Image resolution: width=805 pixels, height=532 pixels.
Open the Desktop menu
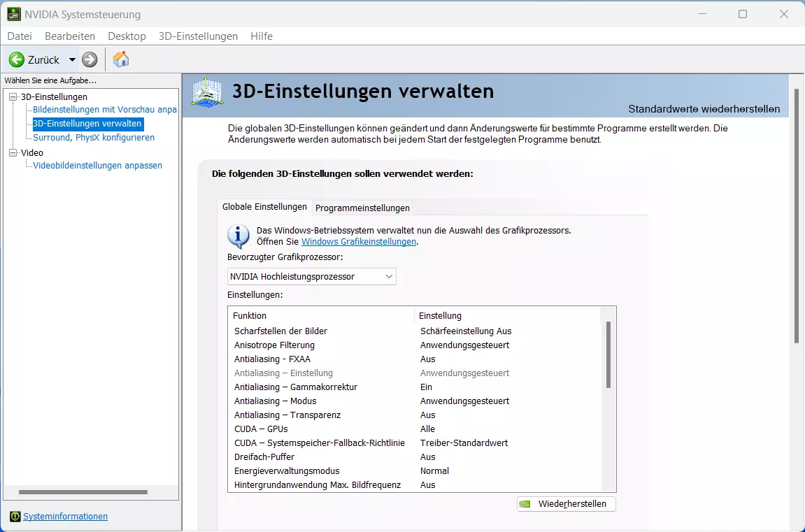tap(127, 36)
